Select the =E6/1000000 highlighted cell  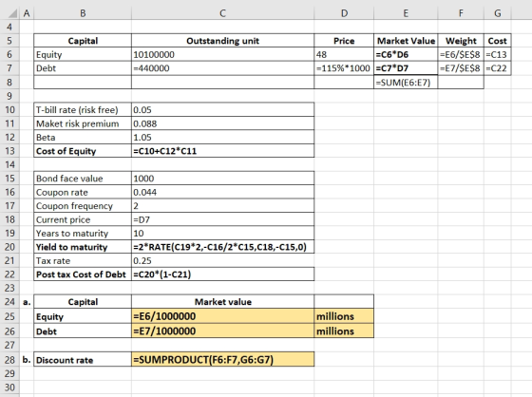tap(222, 316)
